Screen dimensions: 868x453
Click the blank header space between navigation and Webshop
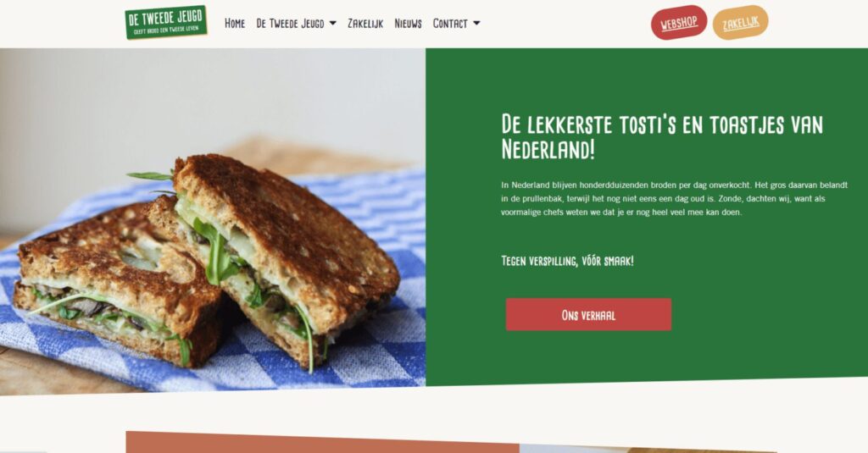(x=565, y=23)
